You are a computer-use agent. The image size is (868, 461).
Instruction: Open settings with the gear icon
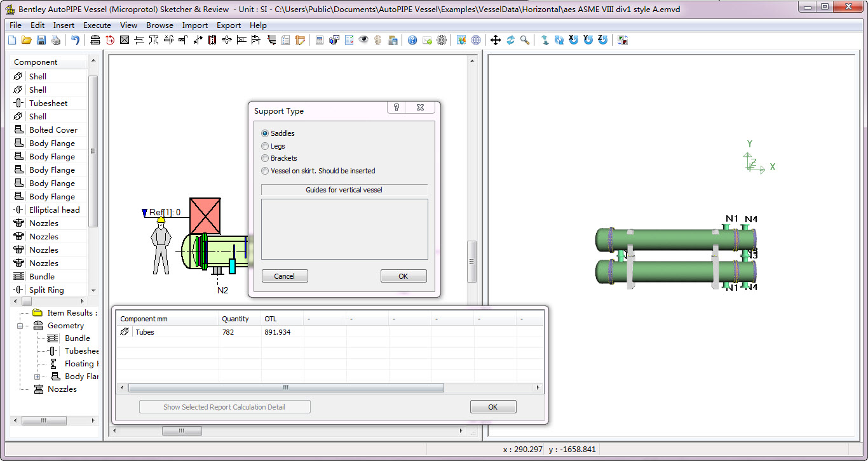click(442, 40)
